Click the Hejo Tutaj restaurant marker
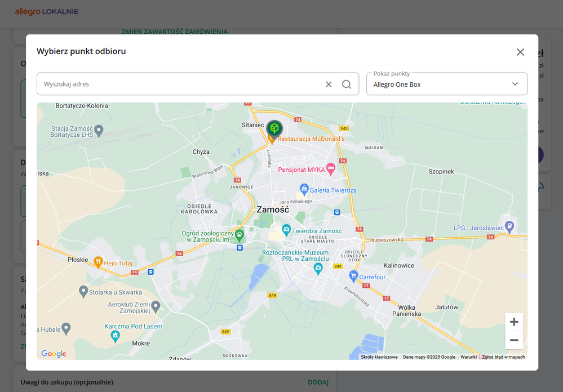The height and width of the screenshot is (392, 563). pos(98,262)
